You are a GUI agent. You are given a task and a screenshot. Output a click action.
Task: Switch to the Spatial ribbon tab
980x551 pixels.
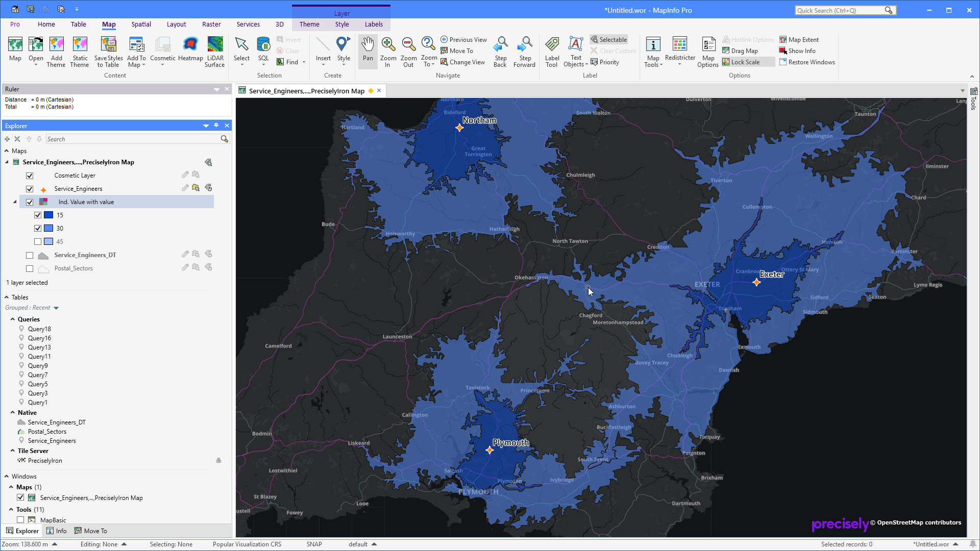(141, 24)
